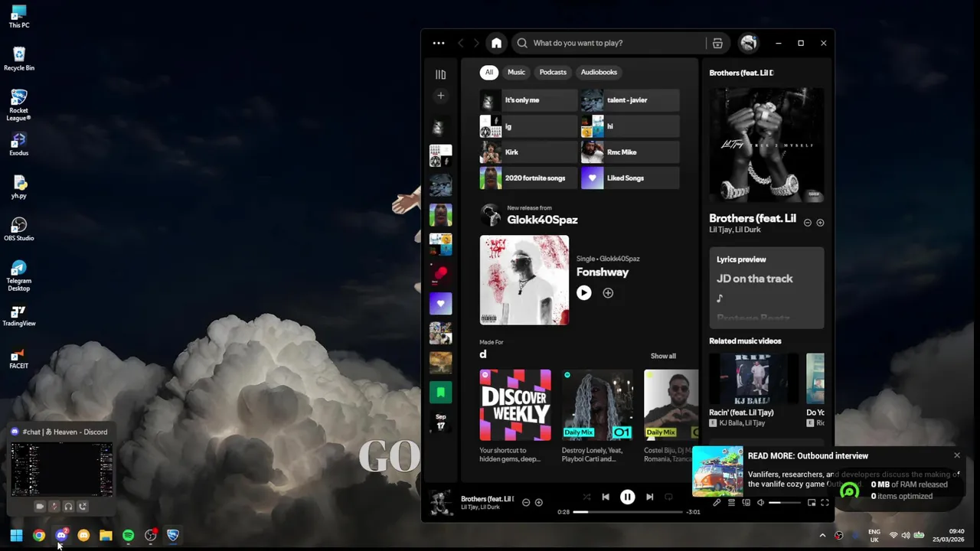This screenshot has width=980, height=551.
Task: Select the Audiobooks filter chip
Action: pos(599,72)
